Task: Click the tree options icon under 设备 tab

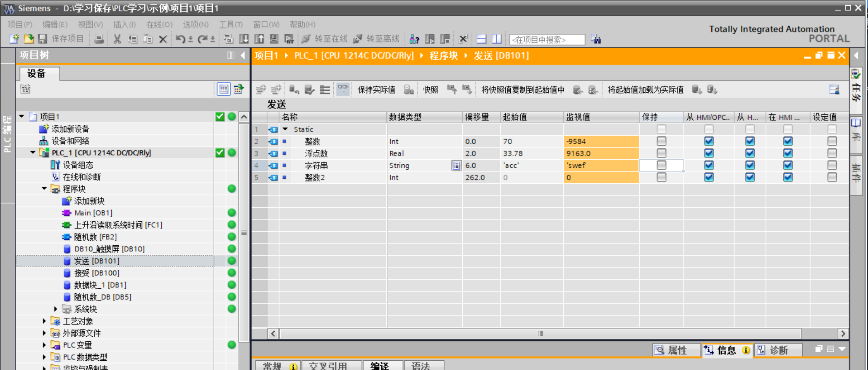Action: 25,89
